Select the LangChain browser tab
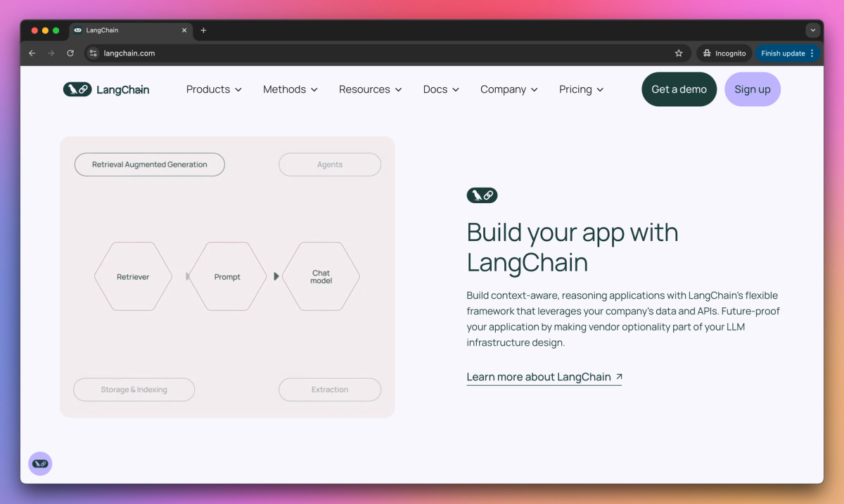Screen dimensions: 844x504 131,30
